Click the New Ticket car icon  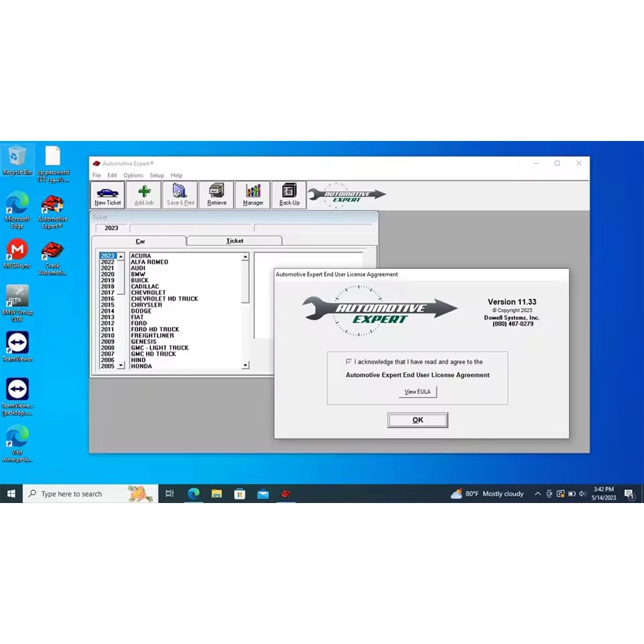coord(107,195)
